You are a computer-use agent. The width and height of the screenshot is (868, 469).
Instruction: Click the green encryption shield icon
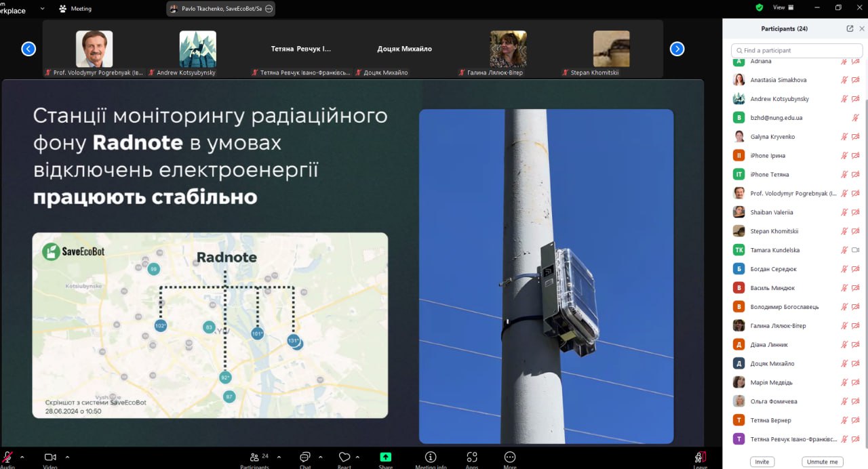click(759, 7)
